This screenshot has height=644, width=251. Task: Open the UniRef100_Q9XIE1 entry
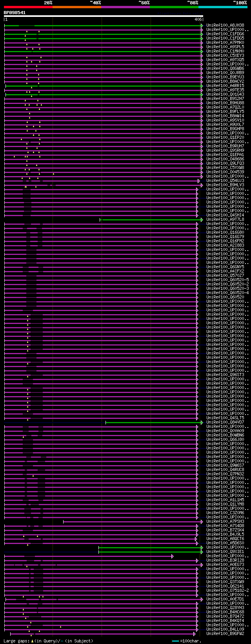tap(225, 552)
